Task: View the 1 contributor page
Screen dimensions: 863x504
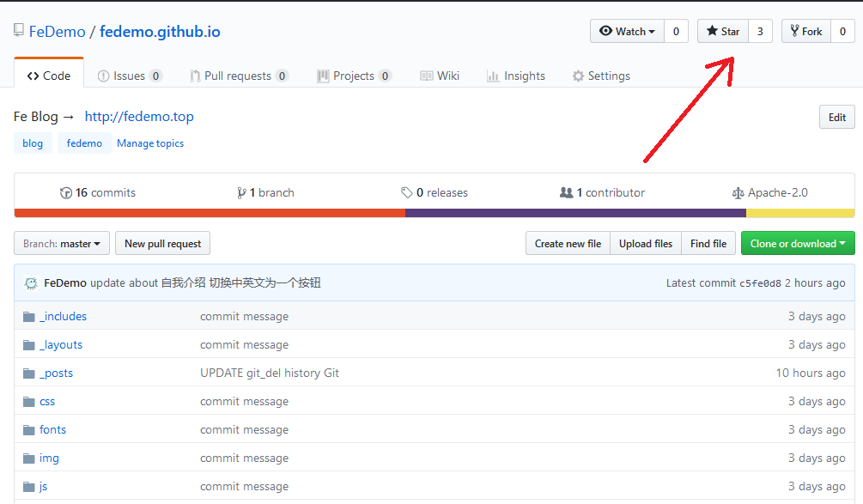Action: [x=602, y=192]
